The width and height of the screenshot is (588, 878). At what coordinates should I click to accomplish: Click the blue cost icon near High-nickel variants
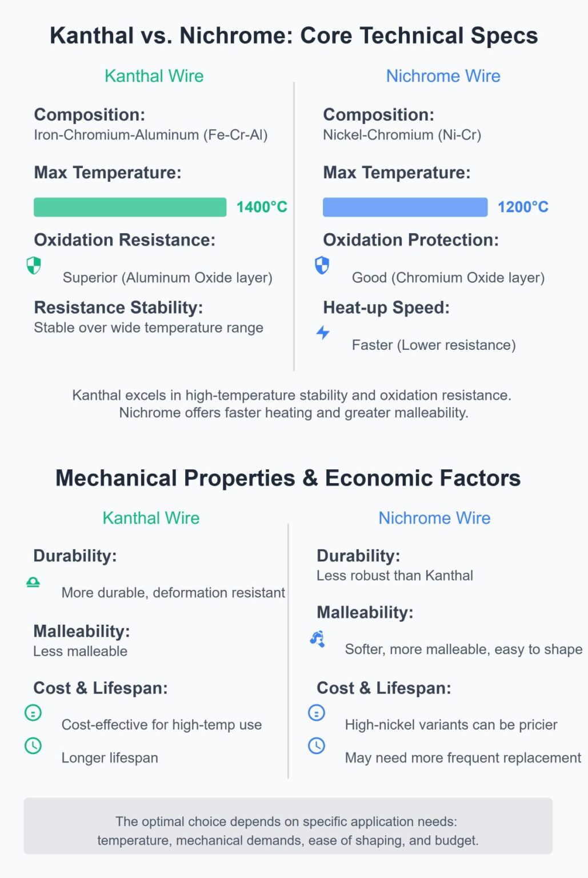[317, 713]
